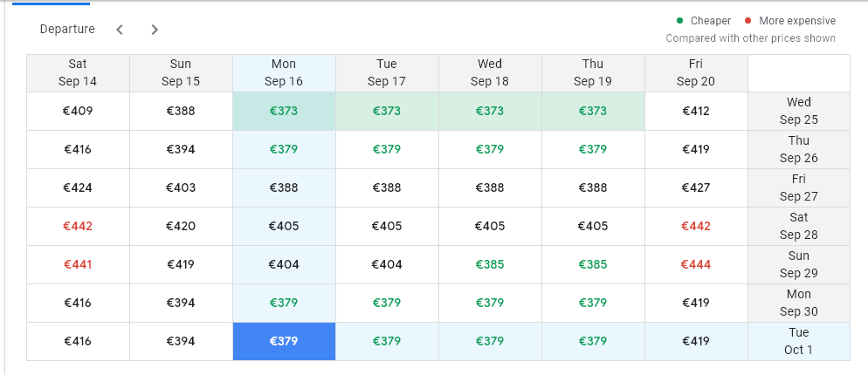
Task: Pick the highlighted blue €379 price cell
Action: click(284, 341)
